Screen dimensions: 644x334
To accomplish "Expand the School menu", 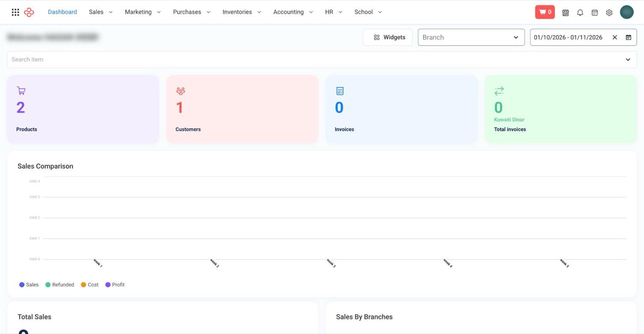I will tap(368, 12).
